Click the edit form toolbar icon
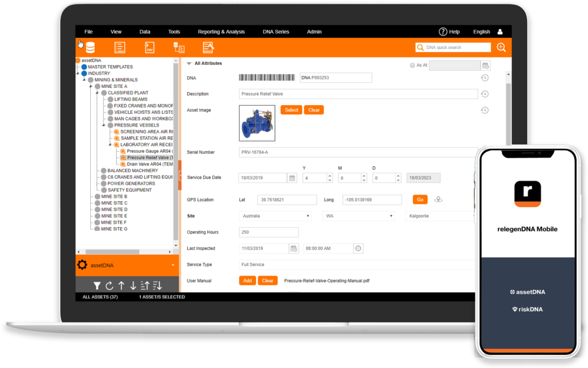 click(x=208, y=48)
